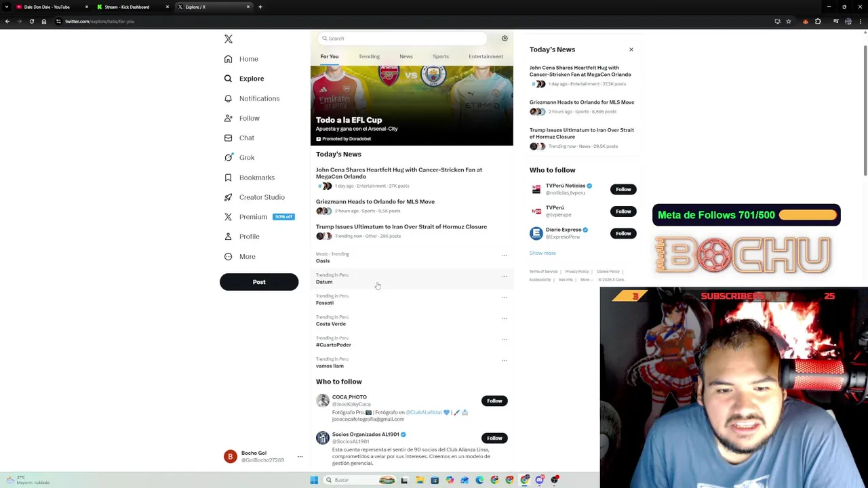Viewport: 868px width, 488px height.
Task: Open the Chrome three-dot menu
Action: tap(861, 22)
